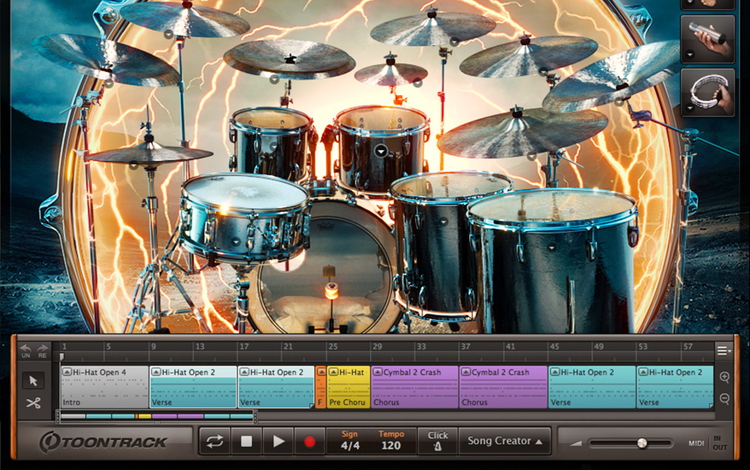Click the undo arrow button

[26, 350]
